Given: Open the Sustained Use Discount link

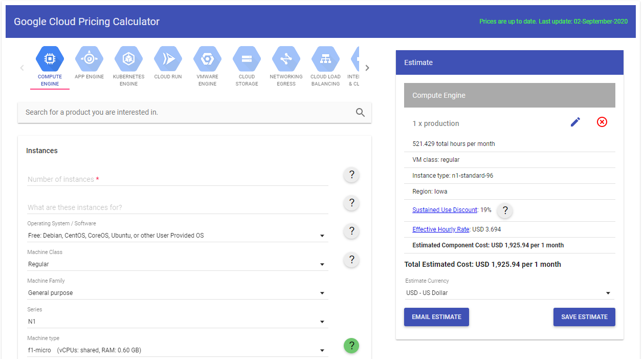Looking at the screenshot, I should (445, 210).
